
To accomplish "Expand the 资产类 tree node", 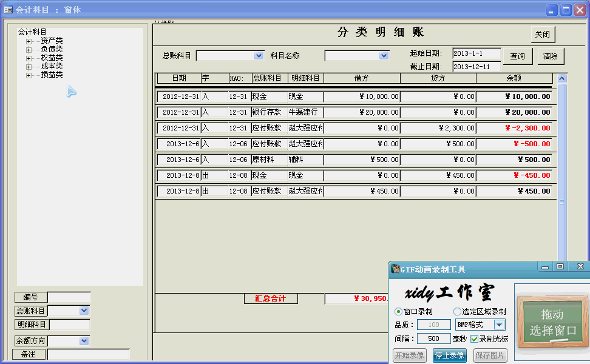I will [x=29, y=41].
